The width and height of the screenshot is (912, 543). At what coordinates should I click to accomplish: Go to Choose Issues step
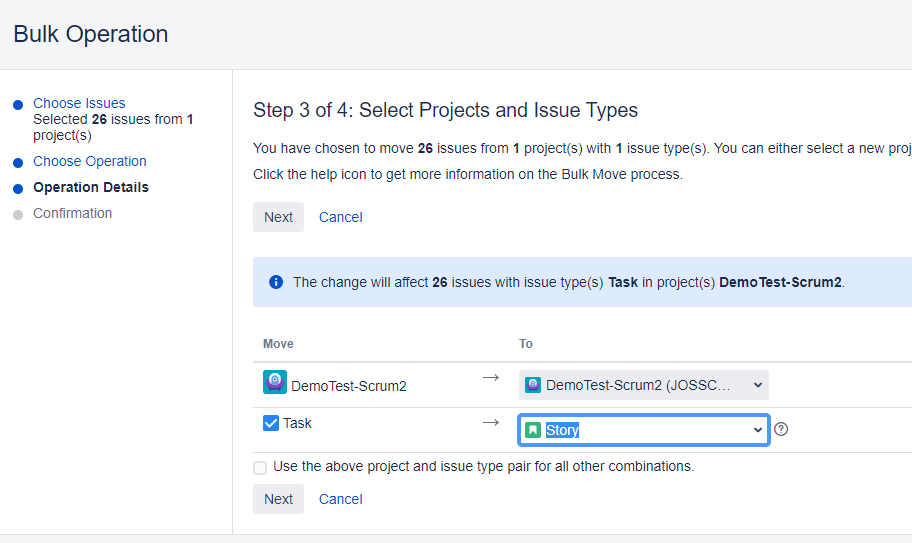79,103
